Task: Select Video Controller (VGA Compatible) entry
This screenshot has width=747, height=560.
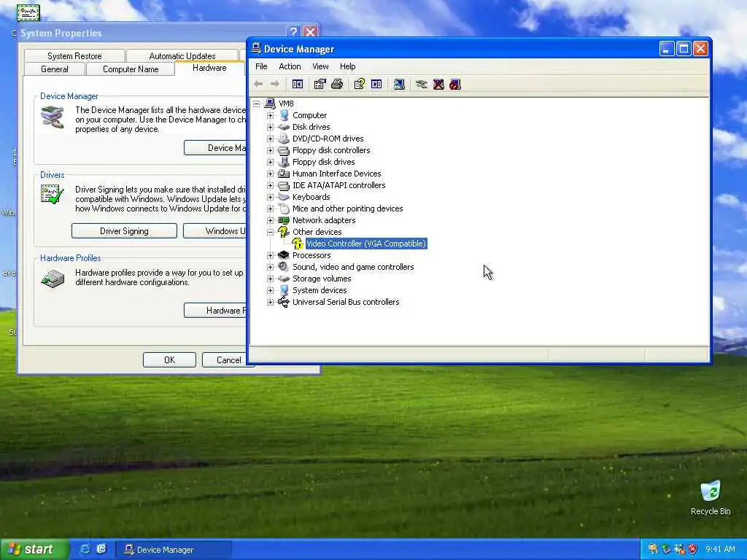Action: (366, 244)
